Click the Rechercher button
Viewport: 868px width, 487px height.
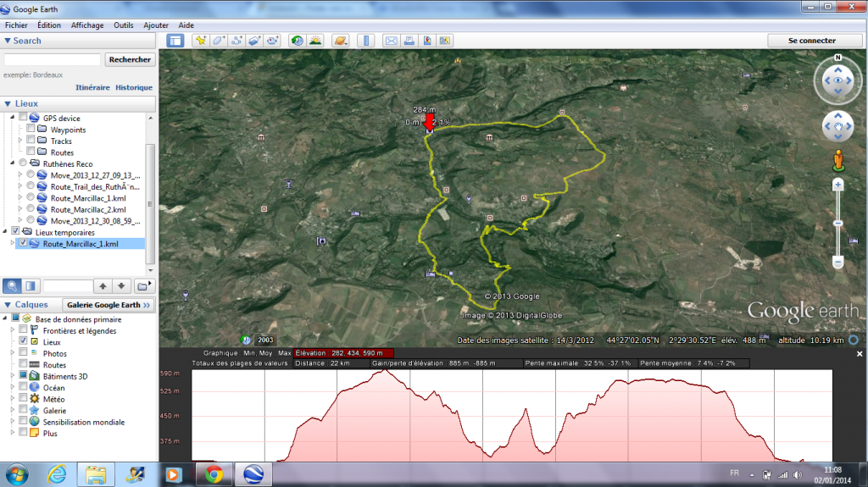pyautogui.click(x=130, y=59)
